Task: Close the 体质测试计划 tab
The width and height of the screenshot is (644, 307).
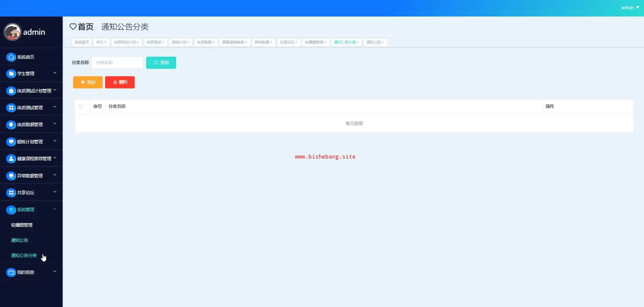Action: click(138, 42)
